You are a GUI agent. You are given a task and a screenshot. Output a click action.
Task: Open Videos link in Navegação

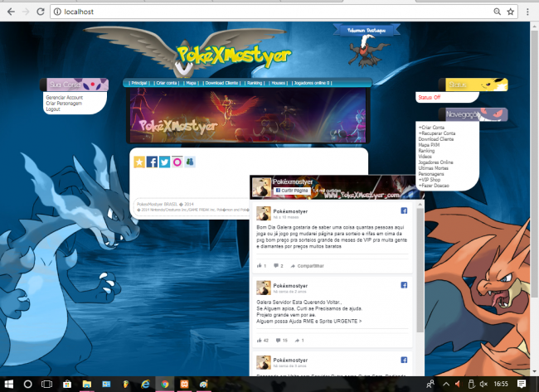pos(425,157)
